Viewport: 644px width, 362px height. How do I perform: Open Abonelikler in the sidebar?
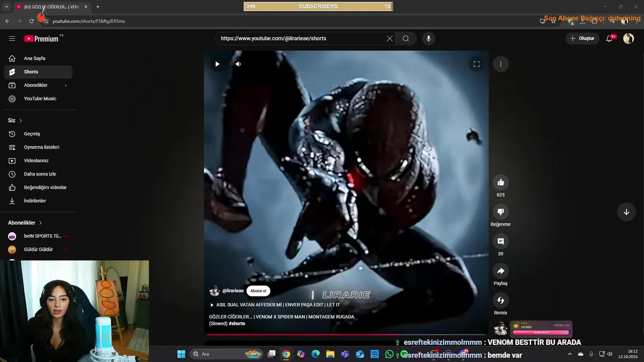38,85
